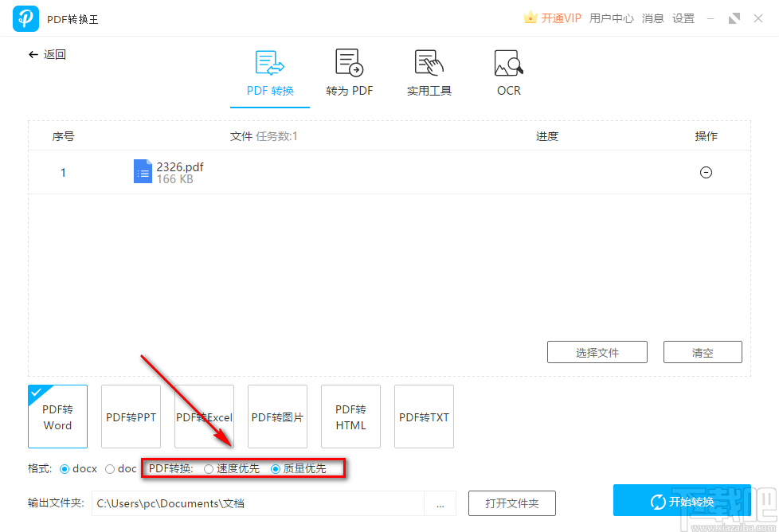The image size is (779, 532).
Task: Click the PDF转换王 app logo icon
Action: pyautogui.click(x=25, y=18)
